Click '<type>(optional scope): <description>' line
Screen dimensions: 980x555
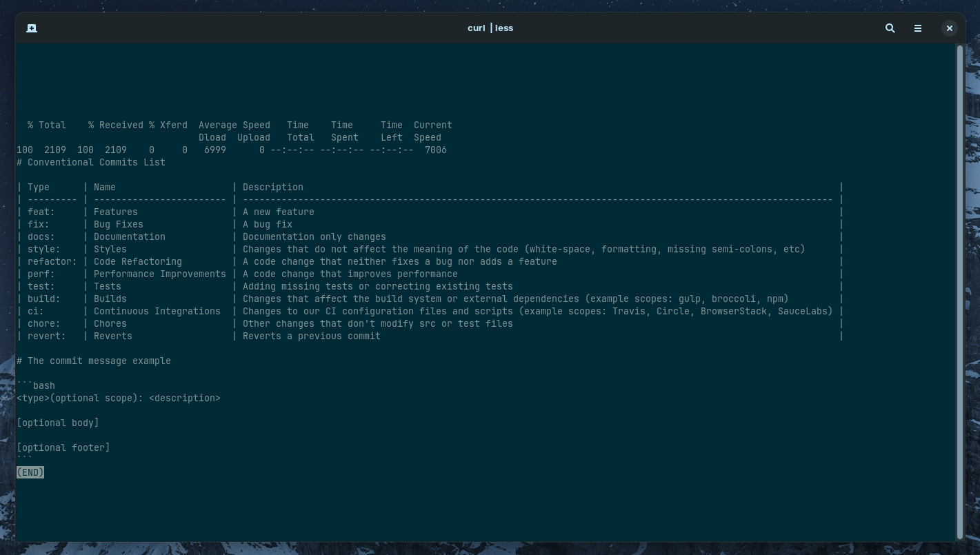(119, 398)
